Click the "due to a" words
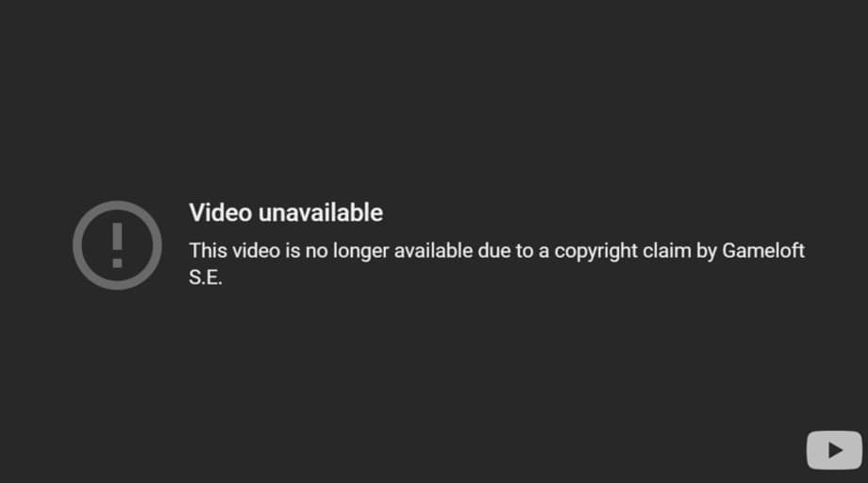 click(513, 251)
